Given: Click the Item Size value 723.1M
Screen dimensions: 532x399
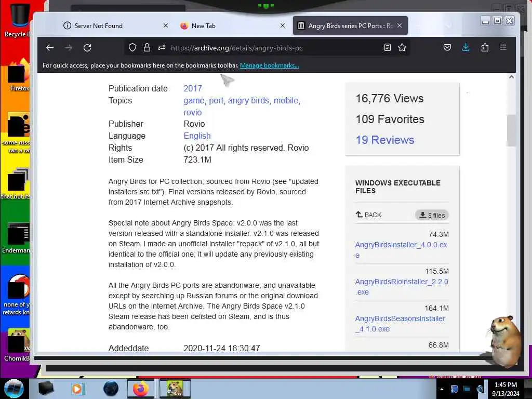Looking at the screenshot, I should point(197,159).
